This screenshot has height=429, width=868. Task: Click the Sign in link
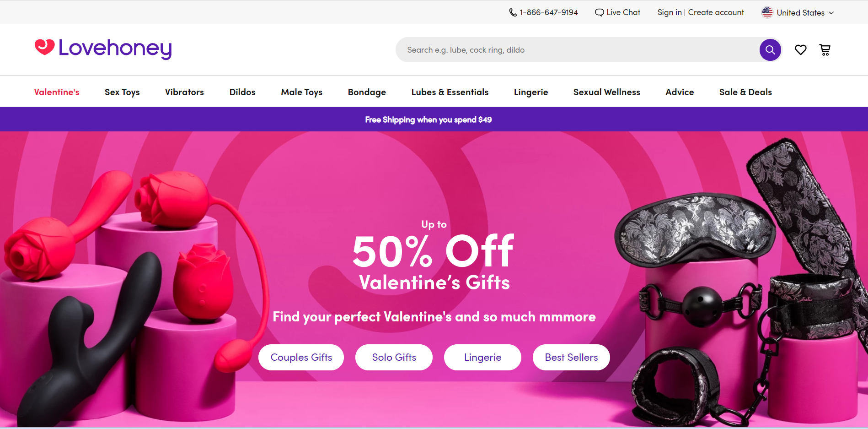click(670, 12)
